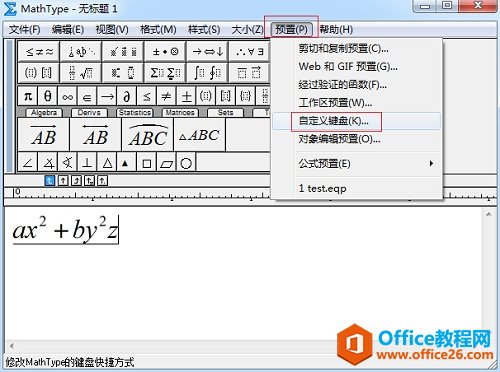Insert the perpendicular symbol
Viewport: 500px width, 372px height.
pyautogui.click(x=87, y=163)
